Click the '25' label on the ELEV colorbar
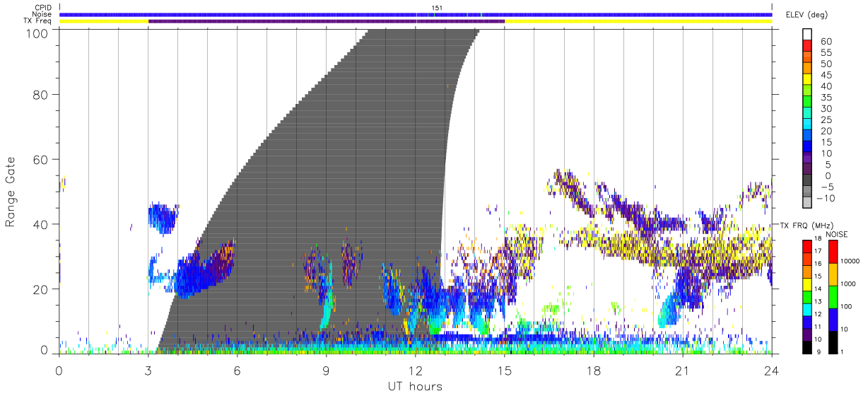Screen dimensions: 868x401 825,120
